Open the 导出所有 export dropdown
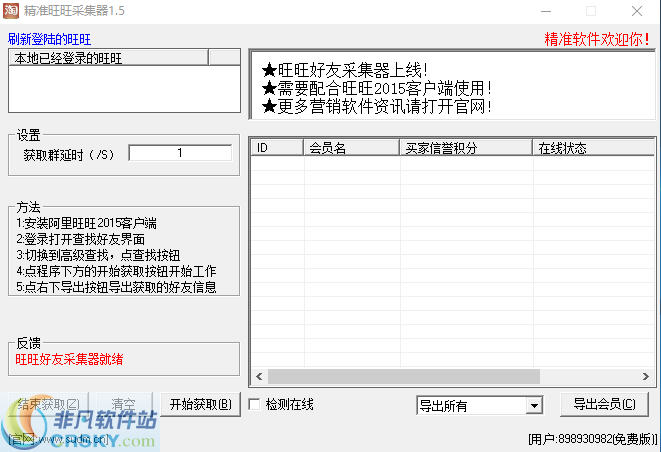661x452 pixels. pos(535,406)
